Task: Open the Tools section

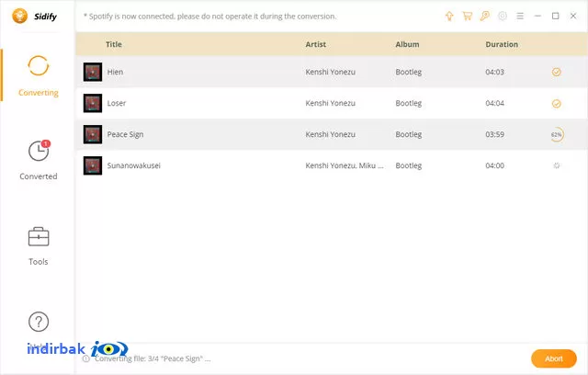Action: point(39,246)
